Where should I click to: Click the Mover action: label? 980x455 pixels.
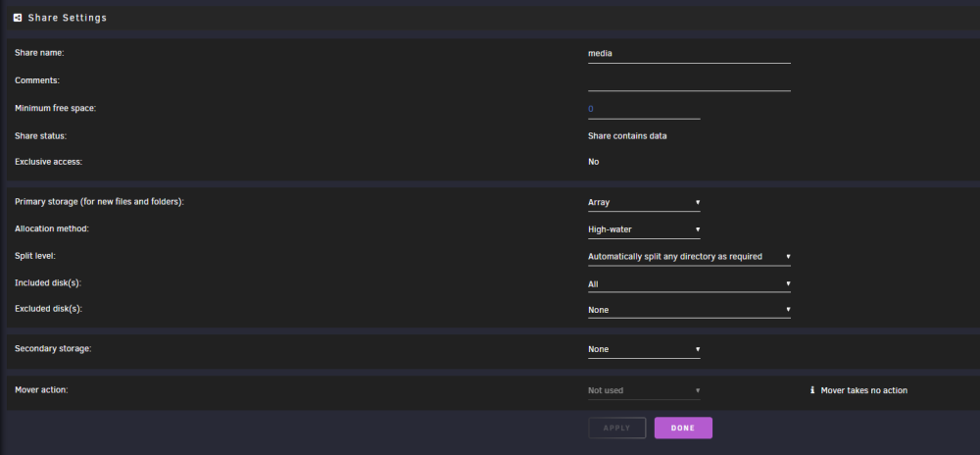[x=41, y=389]
